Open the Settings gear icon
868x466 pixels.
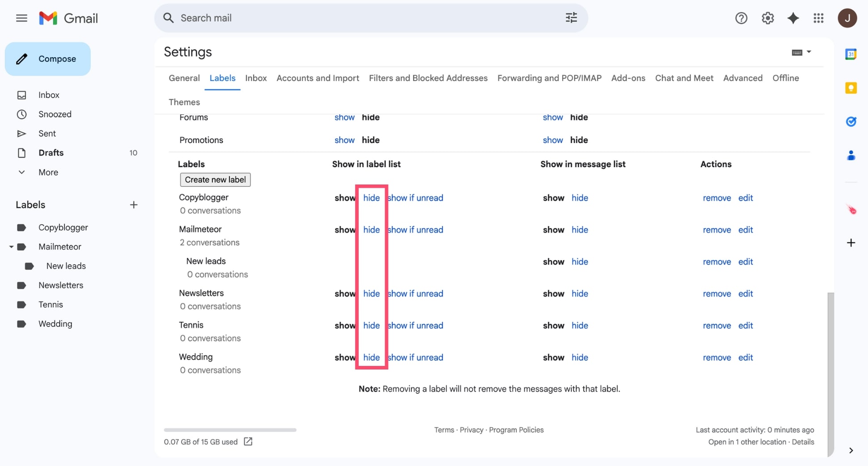(767, 18)
